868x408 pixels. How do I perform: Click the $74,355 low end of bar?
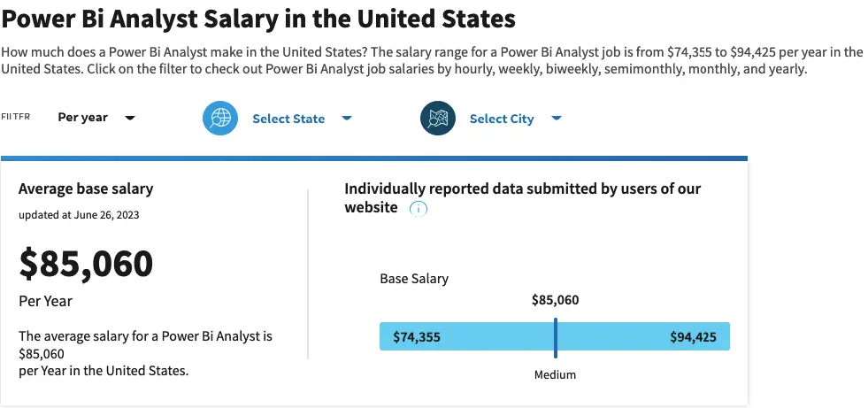pyautogui.click(x=417, y=337)
